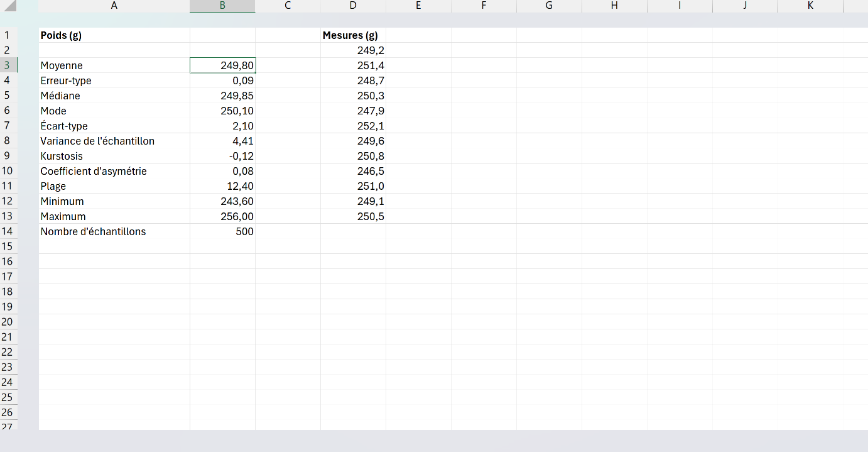Click the 'Minimum' label cell
Image resolution: width=868 pixels, height=452 pixels.
coord(114,201)
